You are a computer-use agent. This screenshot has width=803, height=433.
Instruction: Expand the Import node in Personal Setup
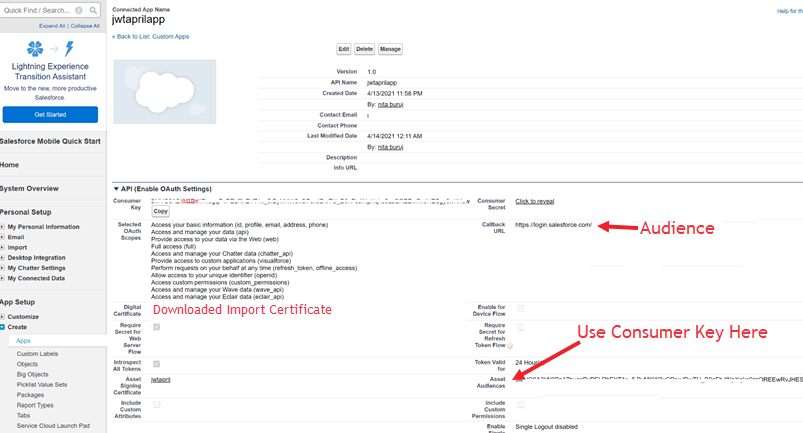coord(3,247)
